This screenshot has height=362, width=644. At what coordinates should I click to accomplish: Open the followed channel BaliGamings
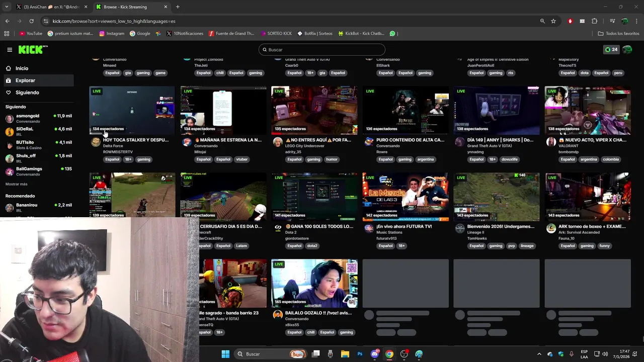pos(38,171)
